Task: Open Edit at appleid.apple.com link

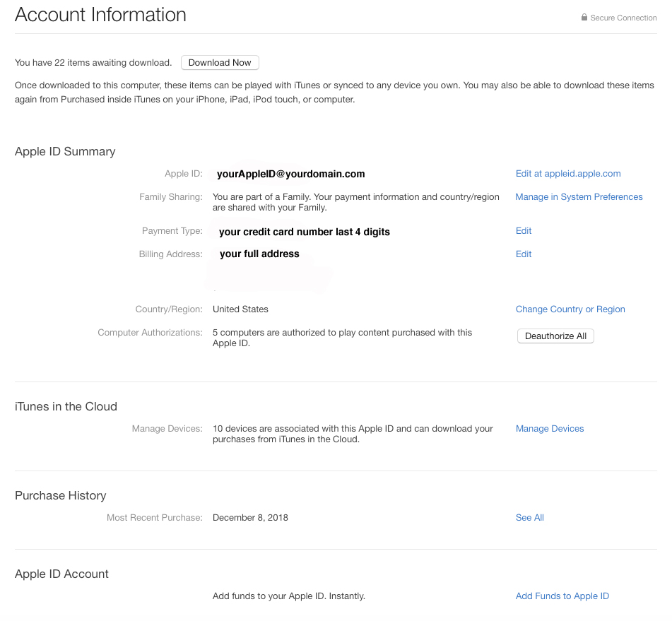Action: click(567, 173)
